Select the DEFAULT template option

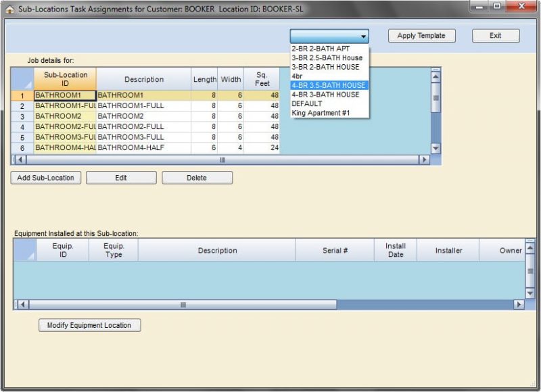pyautogui.click(x=307, y=104)
